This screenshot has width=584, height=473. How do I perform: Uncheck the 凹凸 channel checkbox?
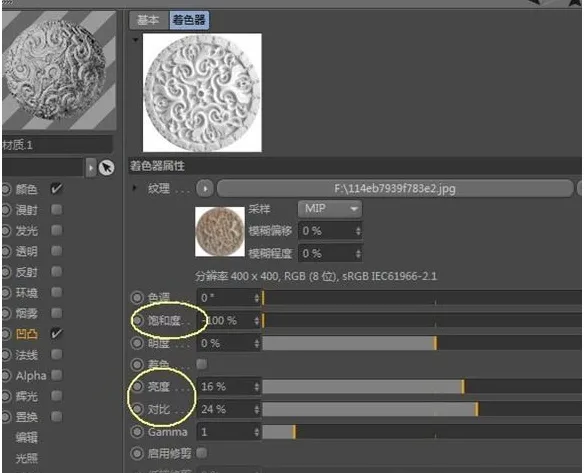(x=56, y=333)
